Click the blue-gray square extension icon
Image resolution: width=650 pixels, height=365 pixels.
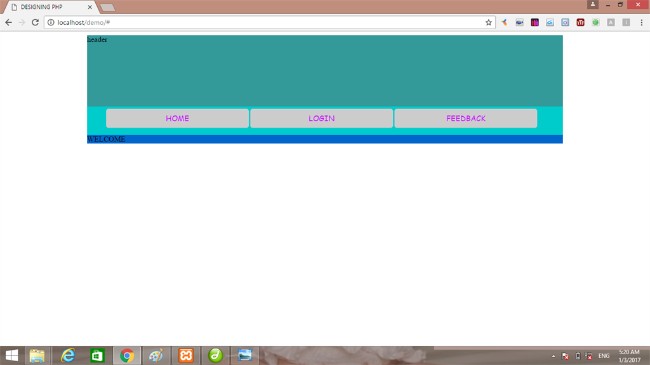pyautogui.click(x=565, y=22)
